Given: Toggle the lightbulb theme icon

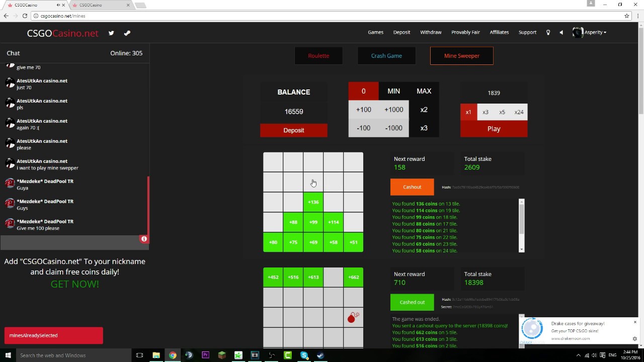Looking at the screenshot, I should 548,32.
